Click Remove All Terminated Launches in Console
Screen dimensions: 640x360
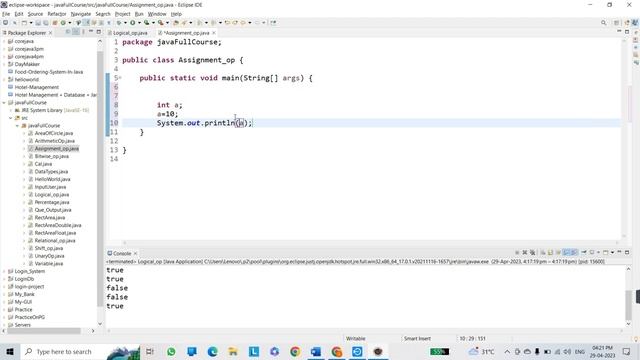click(x=532, y=253)
